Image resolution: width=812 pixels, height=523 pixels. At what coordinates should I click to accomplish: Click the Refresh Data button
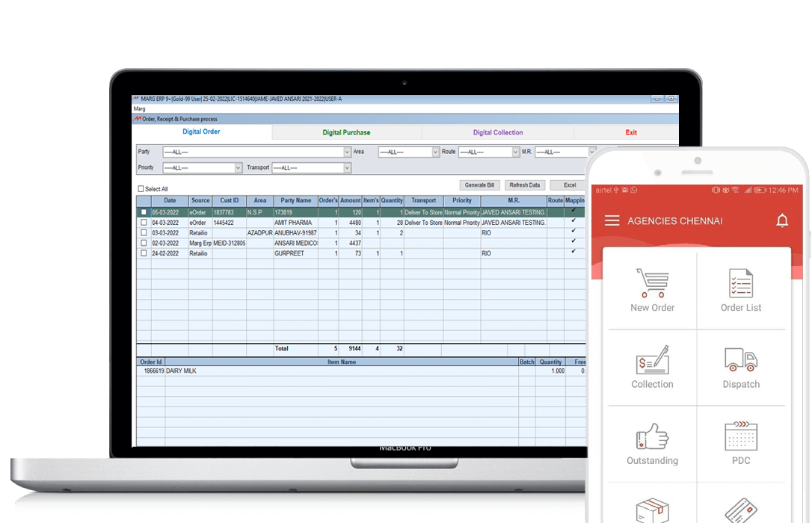(525, 185)
